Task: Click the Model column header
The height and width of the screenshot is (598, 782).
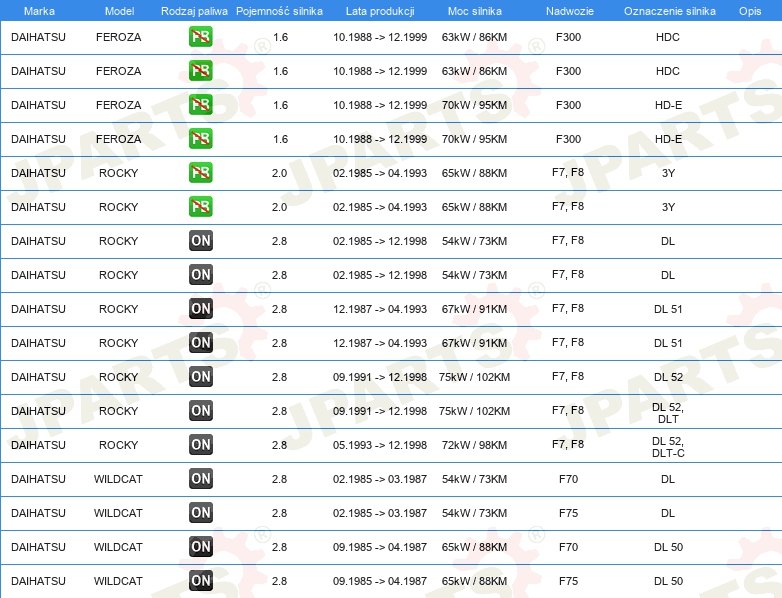Action: [x=119, y=11]
